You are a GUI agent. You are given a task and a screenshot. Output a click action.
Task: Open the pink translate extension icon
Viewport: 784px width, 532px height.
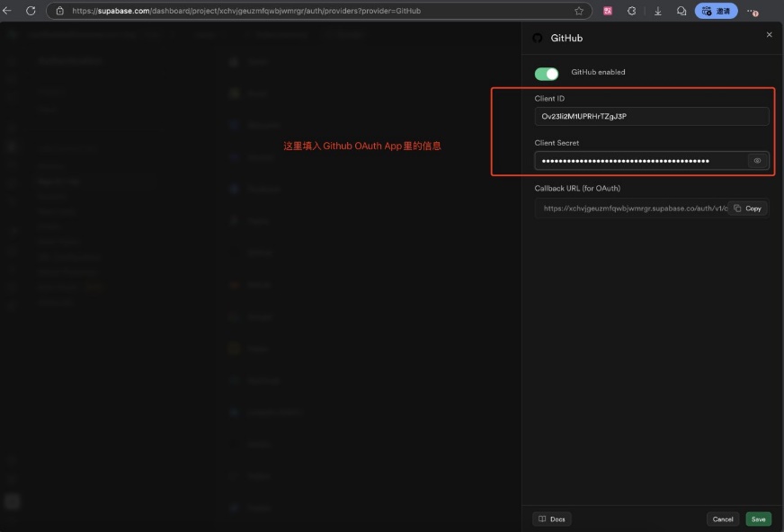click(x=608, y=11)
